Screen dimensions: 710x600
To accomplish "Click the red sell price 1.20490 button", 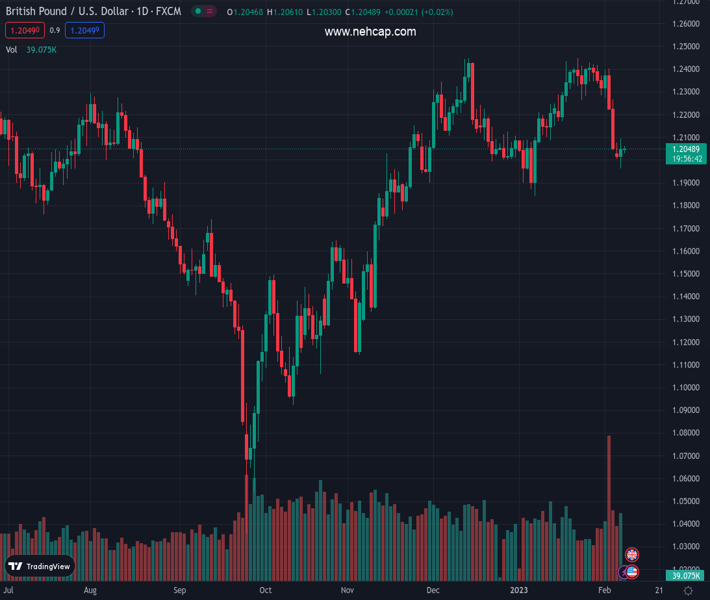I will click(x=24, y=31).
